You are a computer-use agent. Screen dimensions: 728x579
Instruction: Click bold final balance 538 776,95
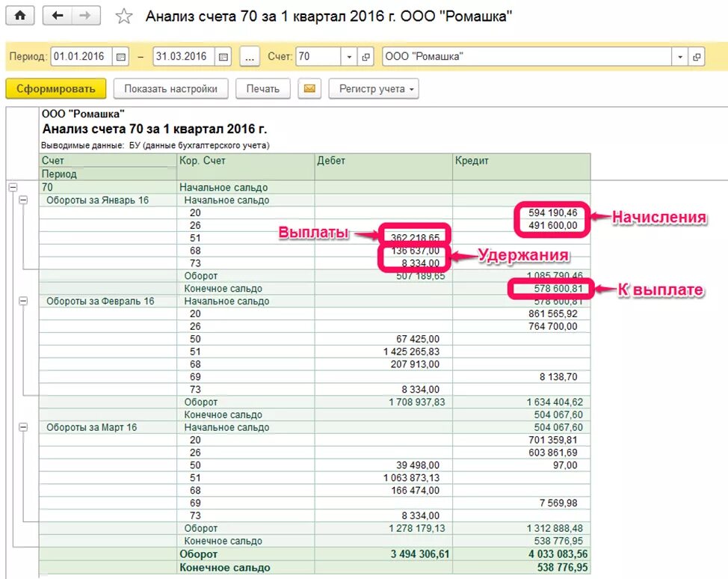pyautogui.click(x=562, y=567)
